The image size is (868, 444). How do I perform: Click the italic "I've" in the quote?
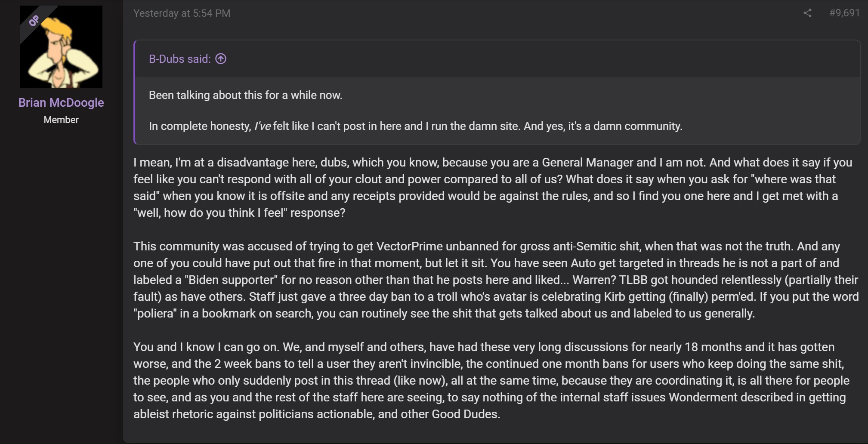[263, 126]
